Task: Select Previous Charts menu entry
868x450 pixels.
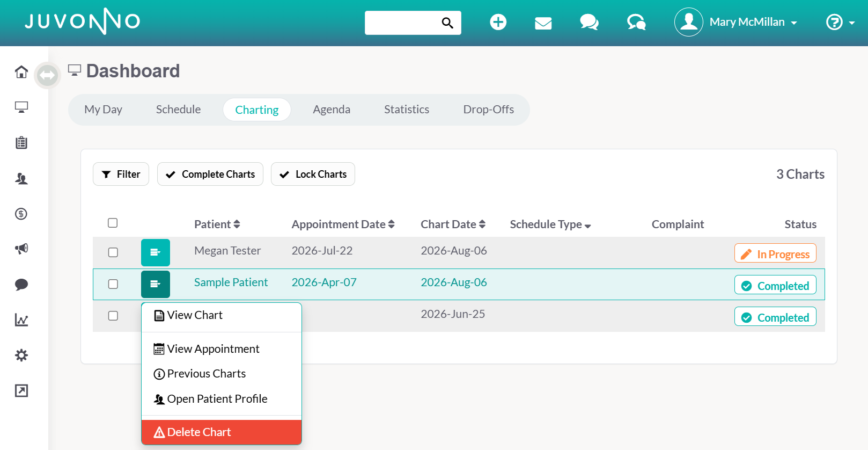Action: [x=222, y=374]
